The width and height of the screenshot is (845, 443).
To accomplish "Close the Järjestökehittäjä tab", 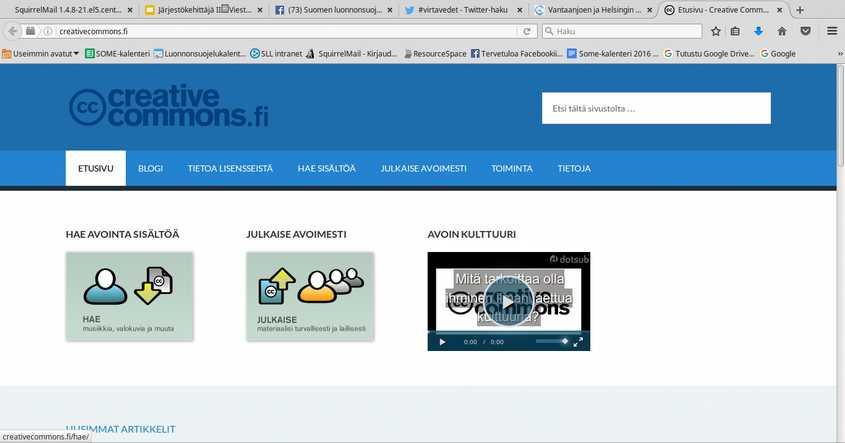I will (x=260, y=10).
